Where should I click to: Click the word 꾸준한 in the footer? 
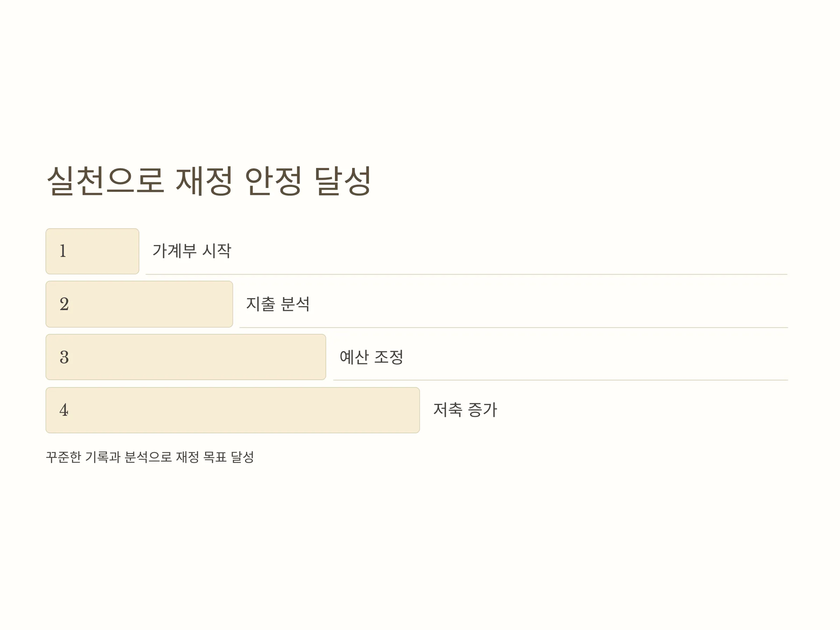[x=64, y=457]
